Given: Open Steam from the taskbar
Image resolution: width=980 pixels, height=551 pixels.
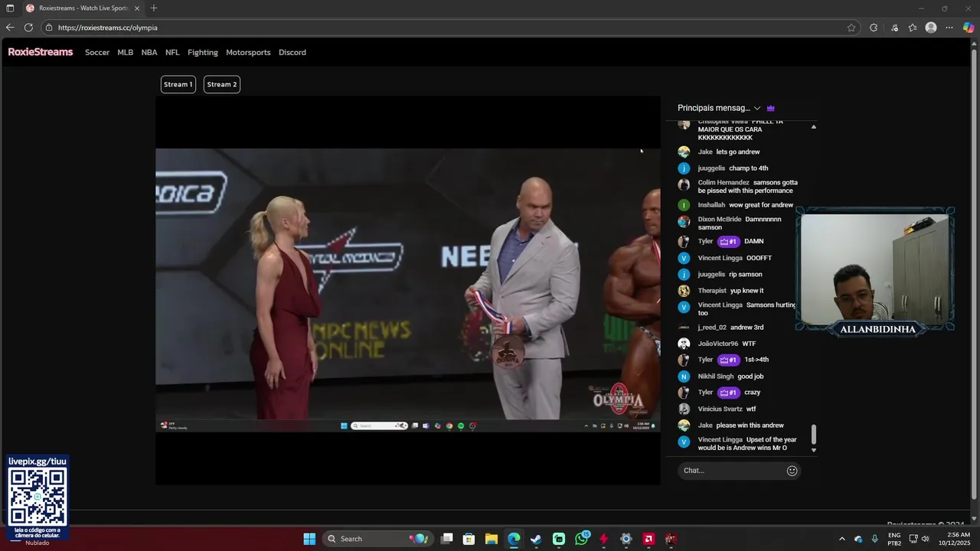Looking at the screenshot, I should 536,539.
